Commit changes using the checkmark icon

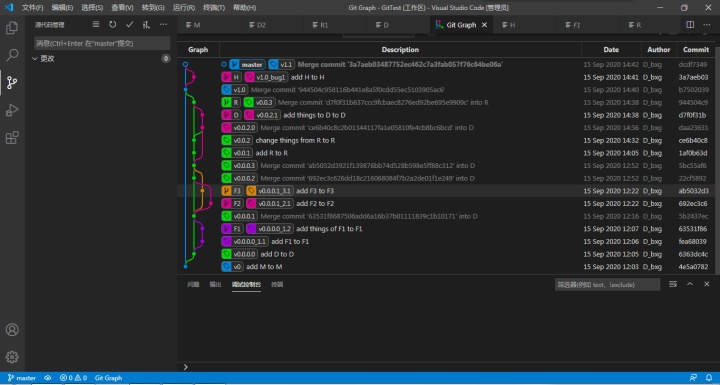coord(129,24)
